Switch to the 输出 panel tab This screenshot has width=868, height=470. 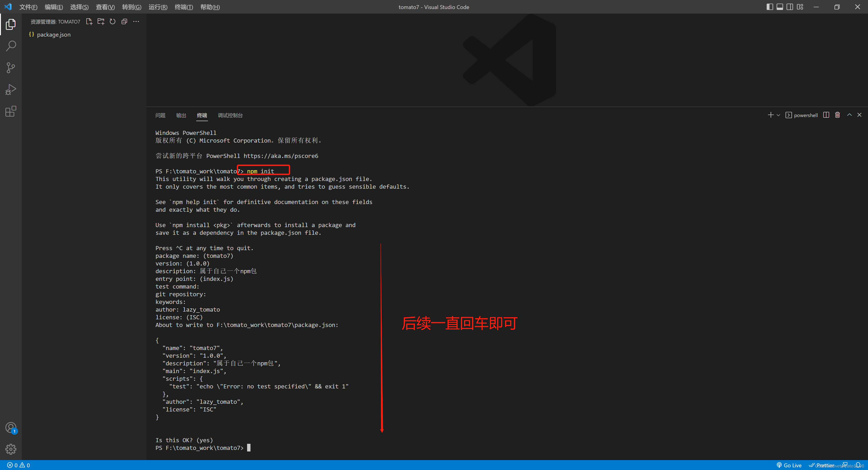181,115
